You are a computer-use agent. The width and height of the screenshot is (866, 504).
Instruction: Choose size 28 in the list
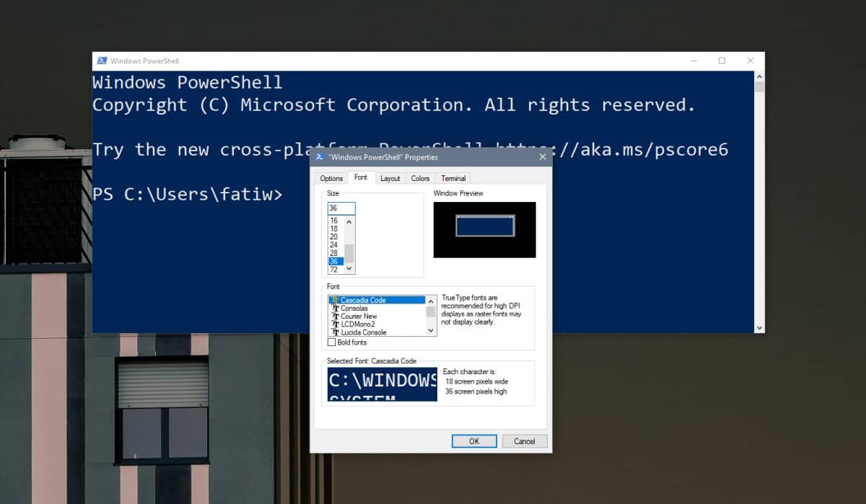tap(334, 254)
